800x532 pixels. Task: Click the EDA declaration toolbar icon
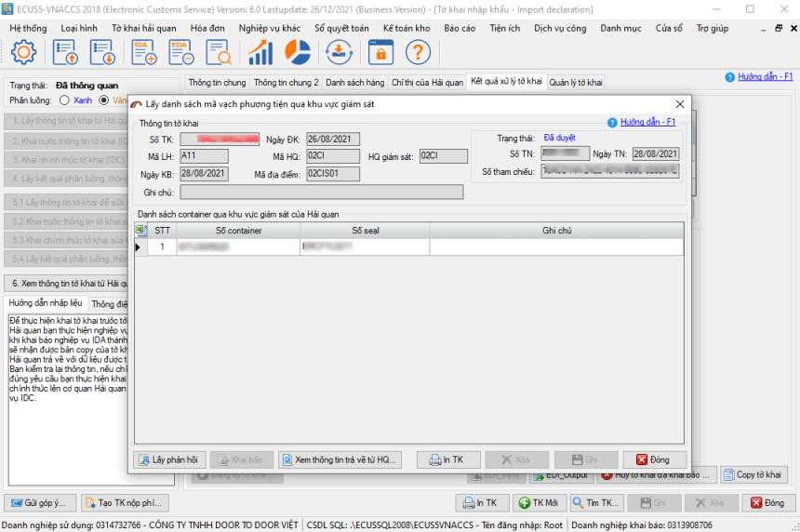(181, 52)
